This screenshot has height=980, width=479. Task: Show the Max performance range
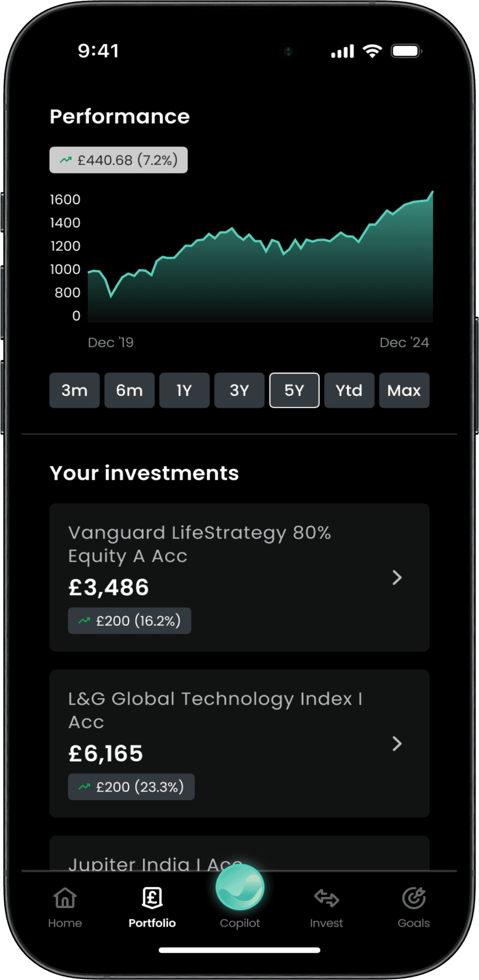pos(404,390)
